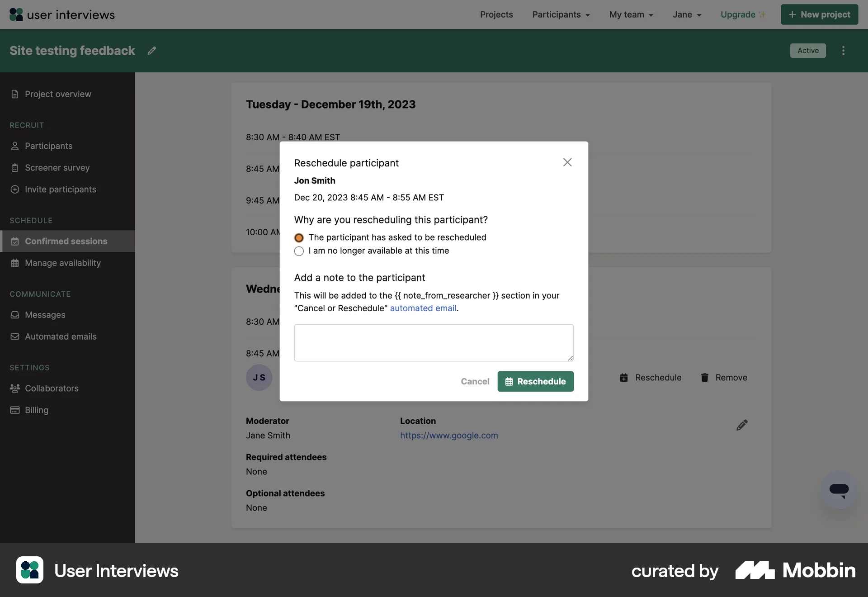The image size is (868, 597).
Task: Open the three-dot project options menu
Action: pyautogui.click(x=843, y=50)
